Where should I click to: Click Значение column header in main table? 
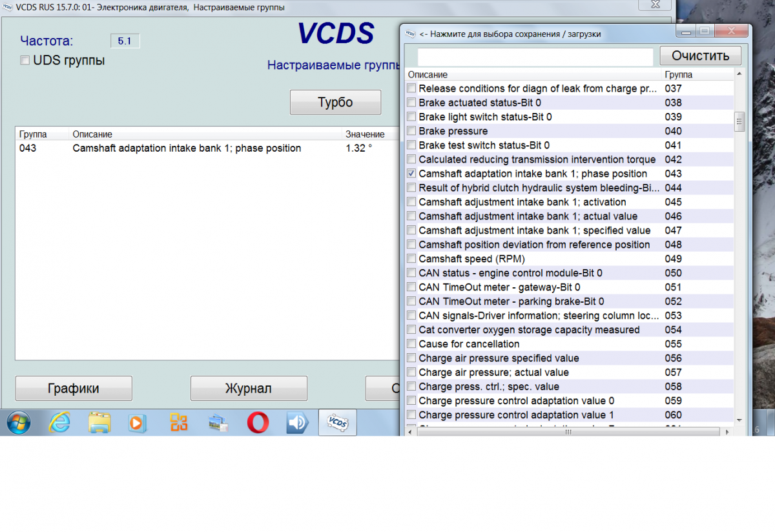[x=365, y=134]
